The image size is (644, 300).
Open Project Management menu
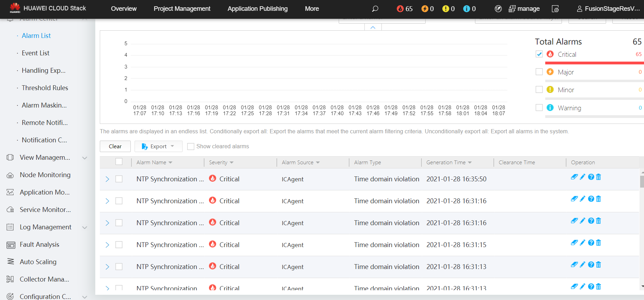click(182, 9)
